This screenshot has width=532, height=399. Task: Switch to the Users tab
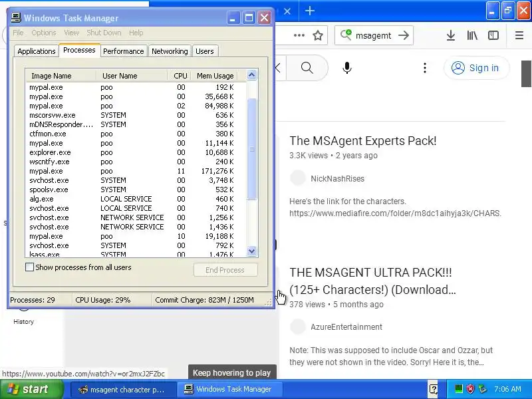pyautogui.click(x=205, y=51)
